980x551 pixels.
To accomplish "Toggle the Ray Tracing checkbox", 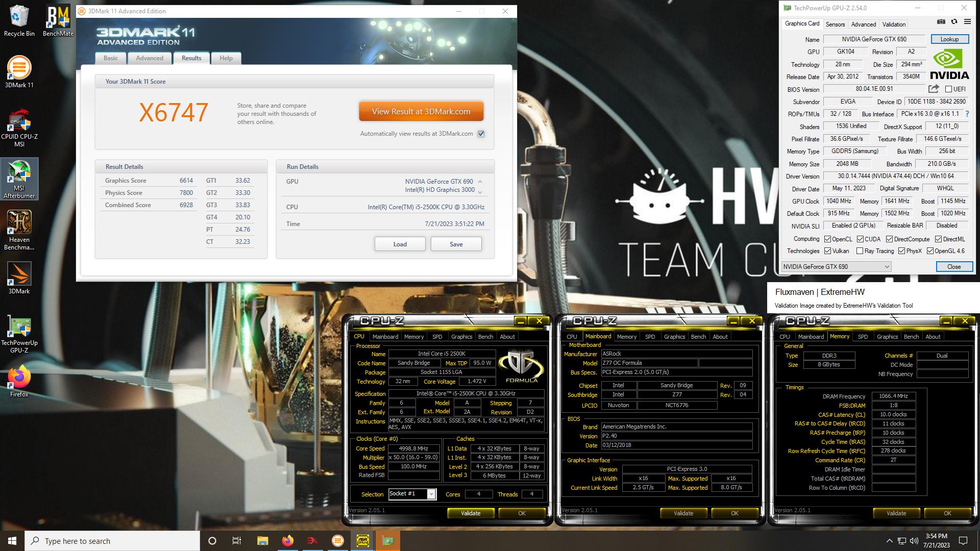I will pyautogui.click(x=860, y=251).
